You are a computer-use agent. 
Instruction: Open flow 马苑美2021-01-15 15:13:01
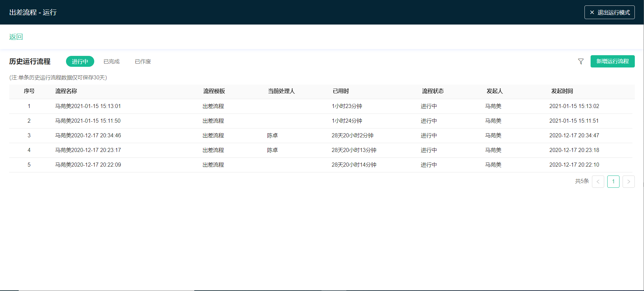click(x=88, y=106)
